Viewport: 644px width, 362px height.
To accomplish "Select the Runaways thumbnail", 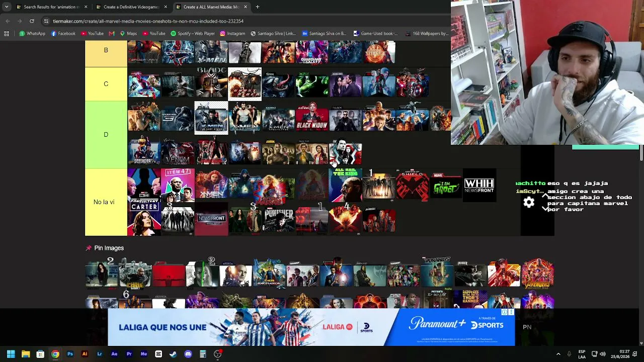I will (437, 274).
